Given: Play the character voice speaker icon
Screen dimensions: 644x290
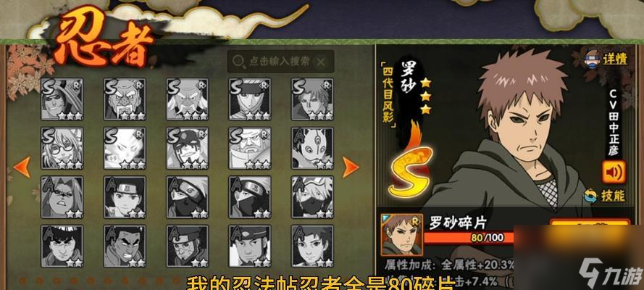Looking at the screenshot, I should tap(614, 172).
